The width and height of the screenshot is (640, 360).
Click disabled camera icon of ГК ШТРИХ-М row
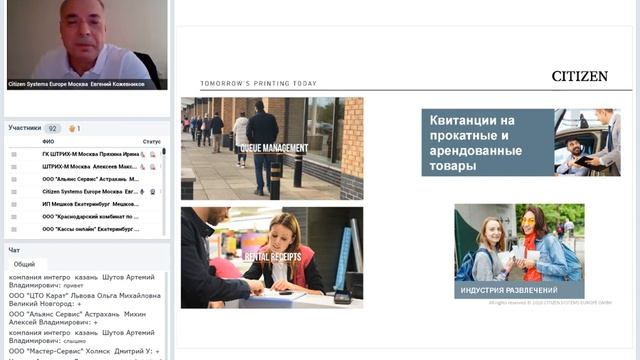coord(152,154)
